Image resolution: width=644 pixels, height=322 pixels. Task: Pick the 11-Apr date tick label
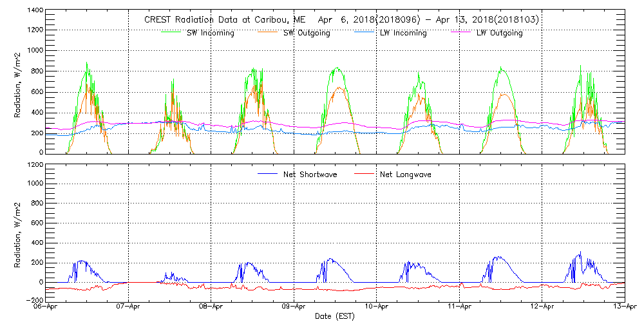tap(459, 308)
